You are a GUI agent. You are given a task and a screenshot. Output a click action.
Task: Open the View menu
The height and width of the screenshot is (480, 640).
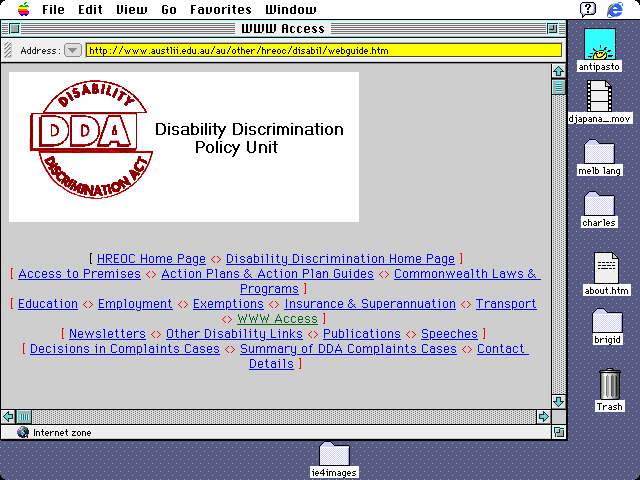[x=131, y=9]
